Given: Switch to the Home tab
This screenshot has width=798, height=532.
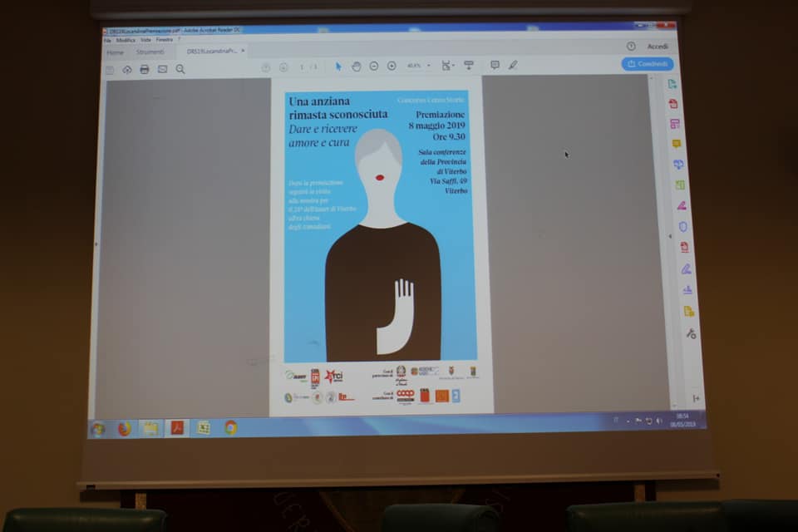Looking at the screenshot, I should pos(115,52).
